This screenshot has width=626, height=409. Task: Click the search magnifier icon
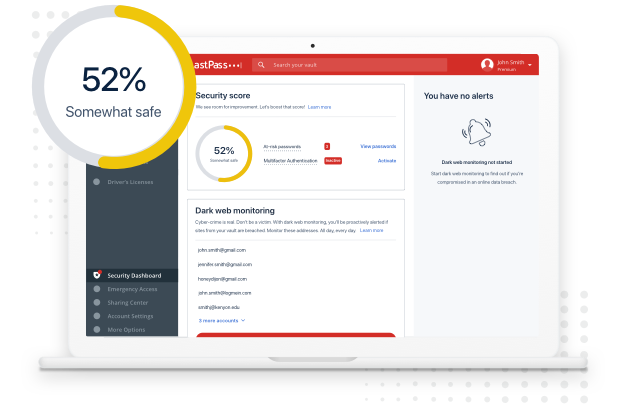262,65
